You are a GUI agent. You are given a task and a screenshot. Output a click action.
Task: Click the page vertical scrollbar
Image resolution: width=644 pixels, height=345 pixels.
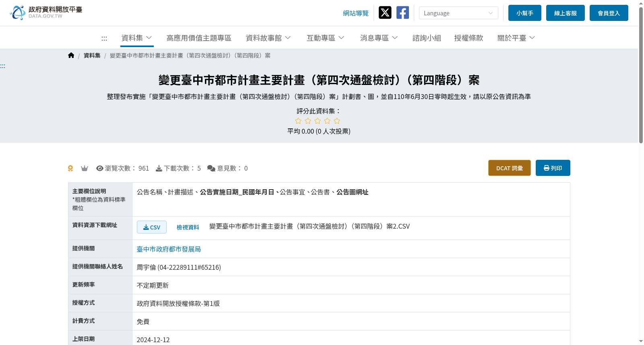(641, 74)
